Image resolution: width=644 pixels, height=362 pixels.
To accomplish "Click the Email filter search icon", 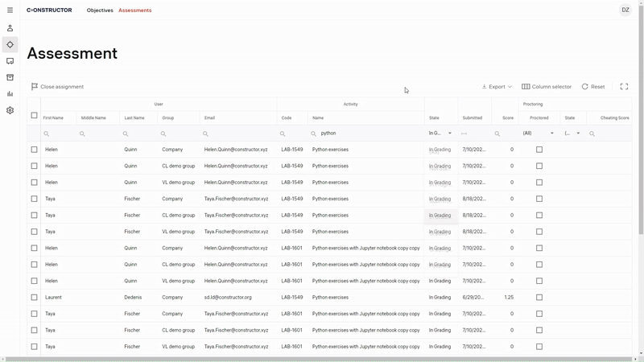I will [x=205, y=134].
